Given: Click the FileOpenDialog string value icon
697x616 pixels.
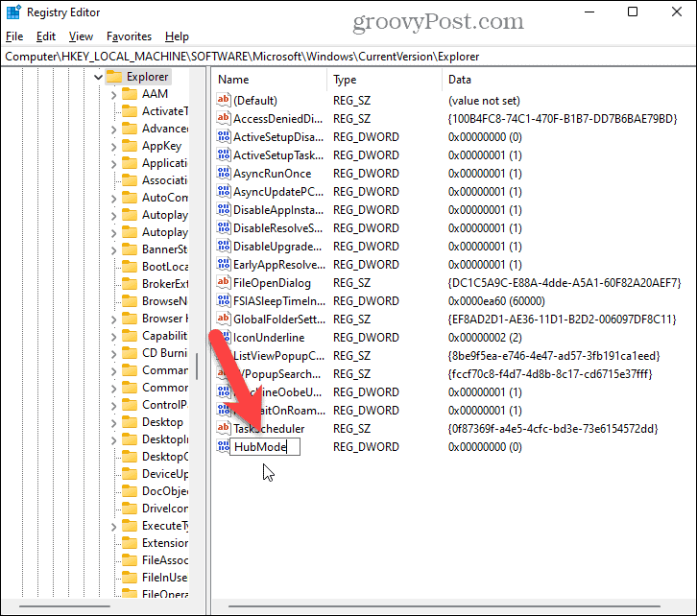Looking at the screenshot, I should click(x=224, y=281).
